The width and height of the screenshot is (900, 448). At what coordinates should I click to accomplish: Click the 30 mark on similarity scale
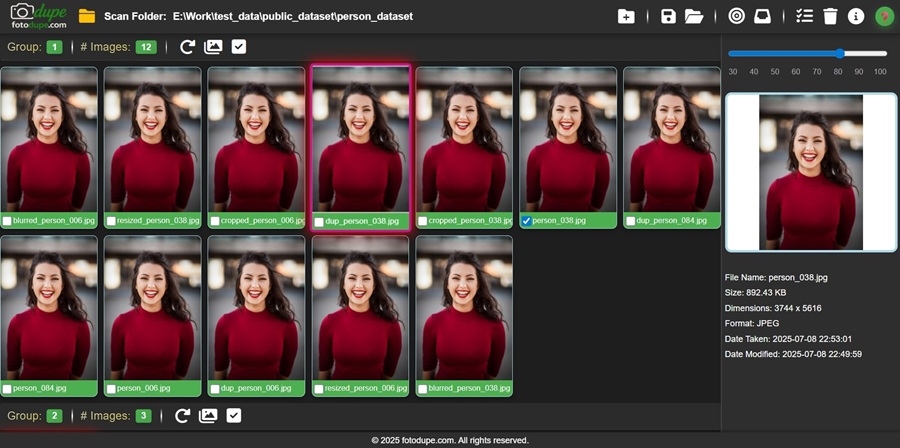[x=733, y=72]
